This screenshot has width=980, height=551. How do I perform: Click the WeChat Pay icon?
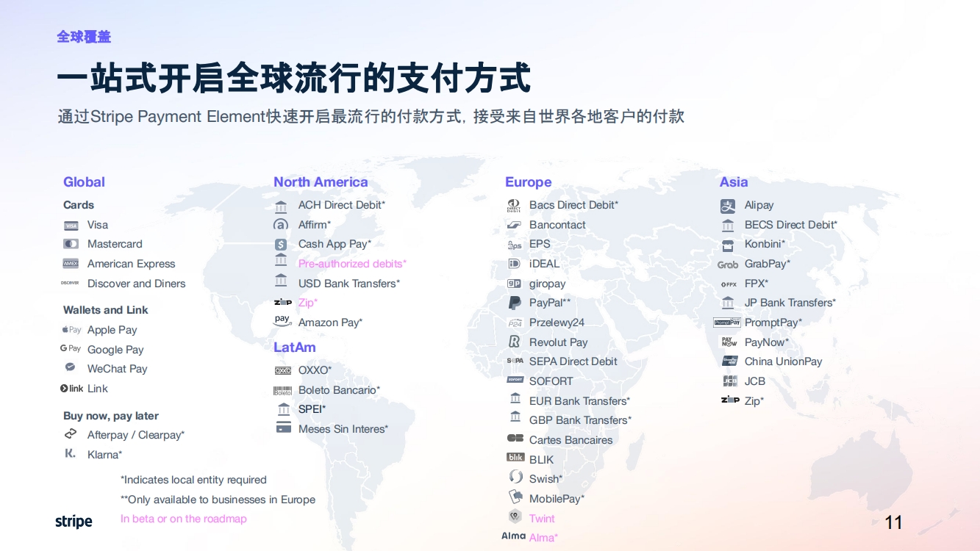71,367
